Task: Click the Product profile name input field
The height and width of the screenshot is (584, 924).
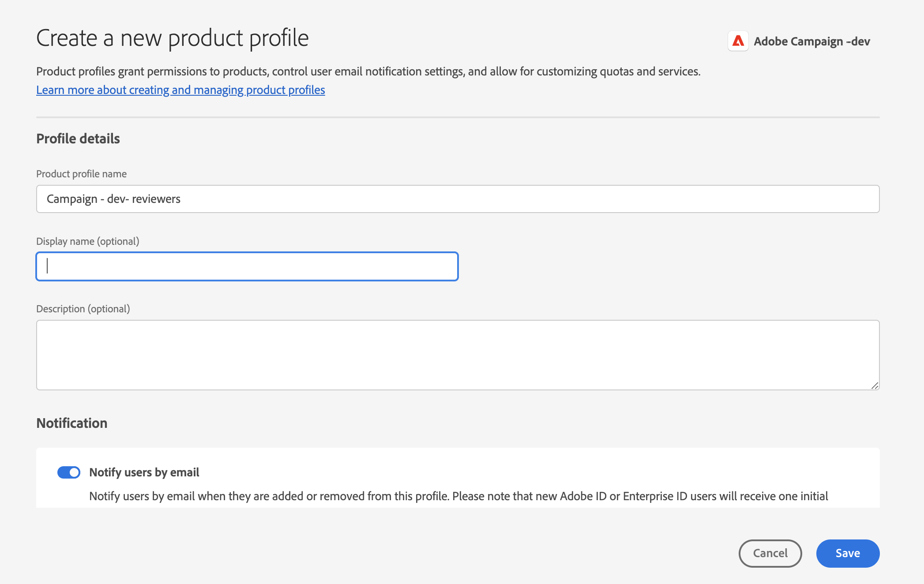Action: (458, 199)
